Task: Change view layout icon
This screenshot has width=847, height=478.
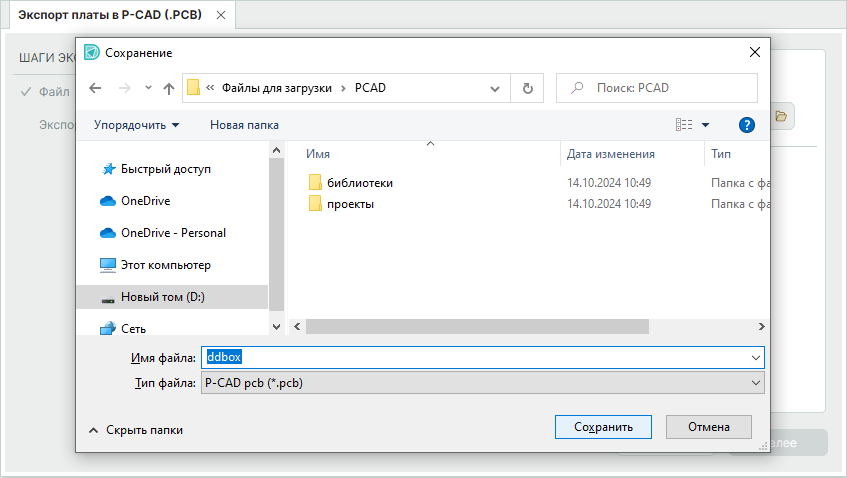Action: [685, 125]
